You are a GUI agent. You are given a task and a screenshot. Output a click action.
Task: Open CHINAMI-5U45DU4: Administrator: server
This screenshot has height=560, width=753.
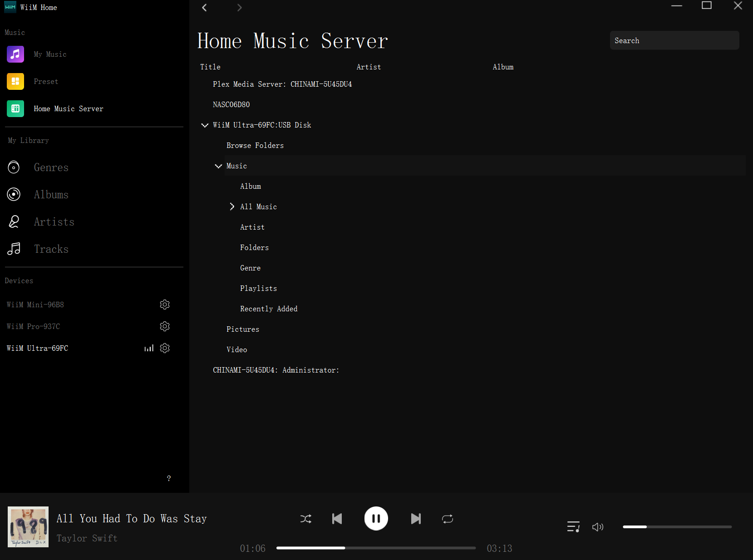(x=276, y=370)
